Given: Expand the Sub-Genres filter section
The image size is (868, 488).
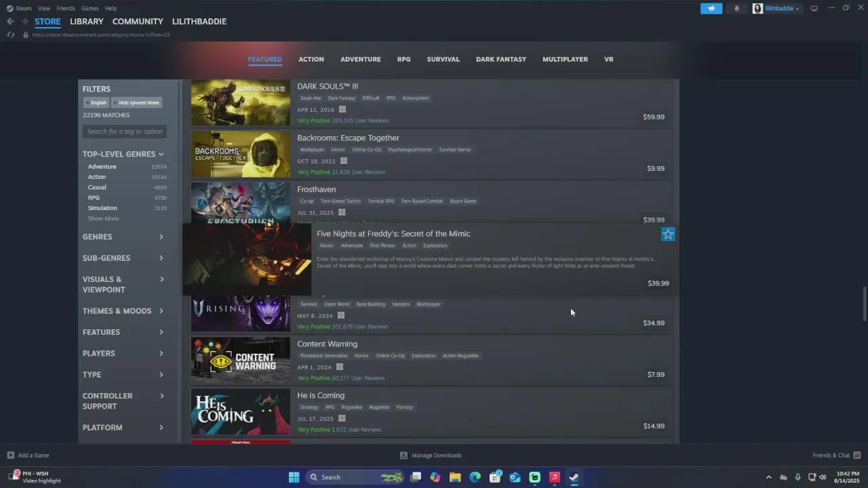Looking at the screenshot, I should click(x=123, y=258).
